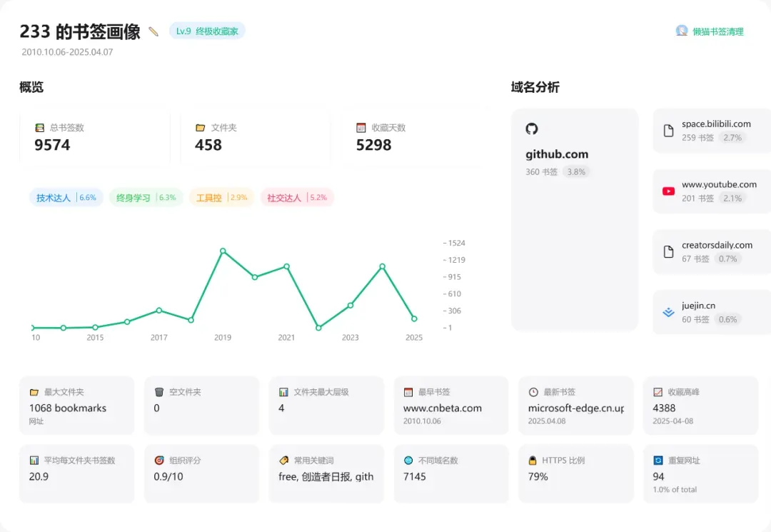Click the GitHub octocat icon

(x=532, y=129)
